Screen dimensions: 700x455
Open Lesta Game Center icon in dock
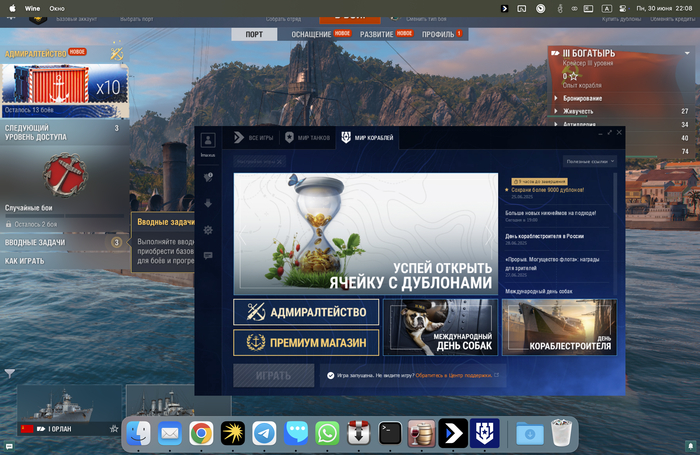pos(453,433)
